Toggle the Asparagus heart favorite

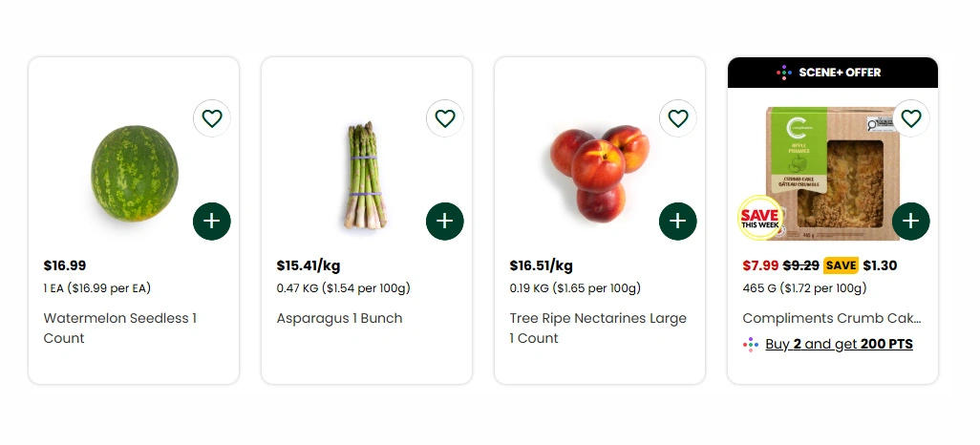tap(445, 118)
